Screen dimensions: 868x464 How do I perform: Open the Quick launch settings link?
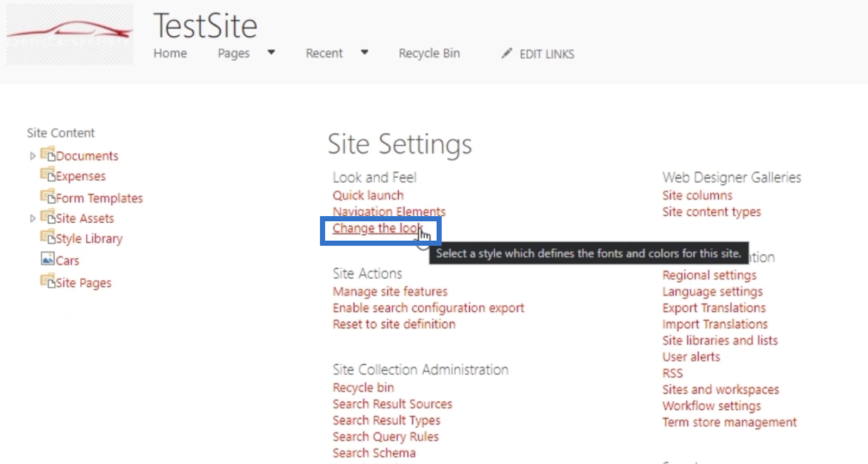click(368, 195)
